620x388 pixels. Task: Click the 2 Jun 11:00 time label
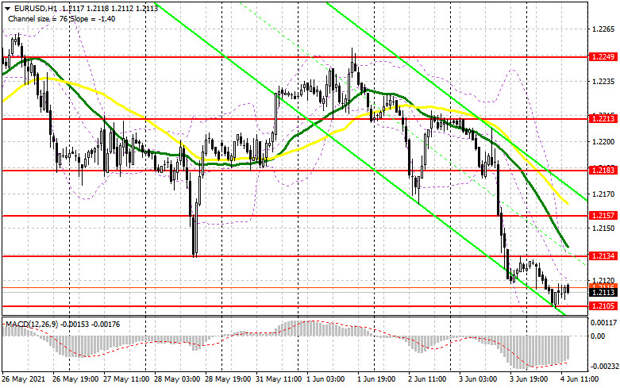[x=427, y=379]
